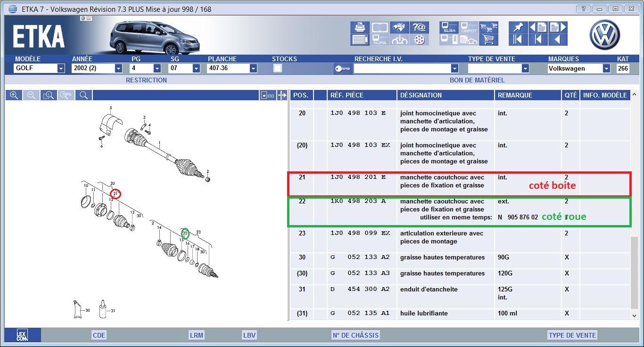Click the computer-to-server icon below ELSA
Viewport: 644px width, 347px height.
449,40
